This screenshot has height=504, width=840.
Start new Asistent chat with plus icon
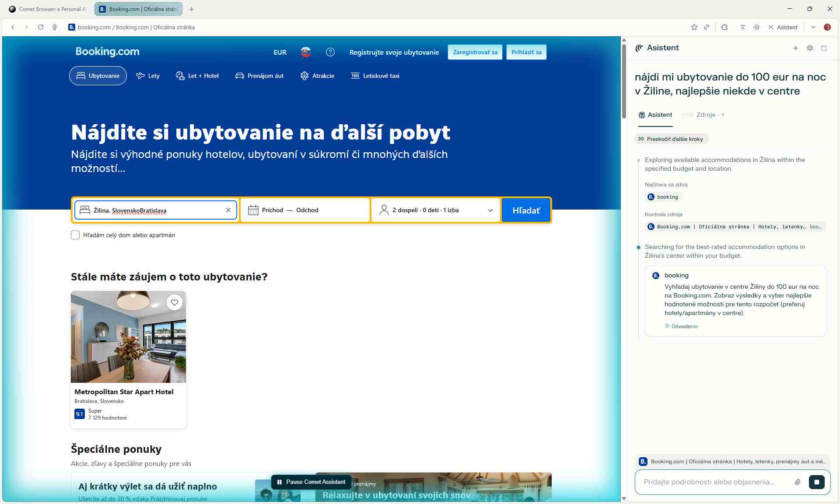(795, 48)
